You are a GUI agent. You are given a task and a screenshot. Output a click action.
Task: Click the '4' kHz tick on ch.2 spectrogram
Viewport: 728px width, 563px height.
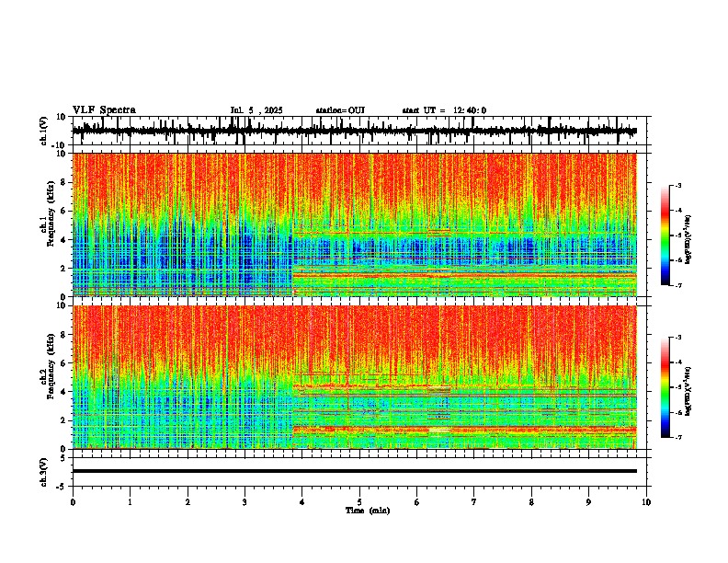(64, 392)
